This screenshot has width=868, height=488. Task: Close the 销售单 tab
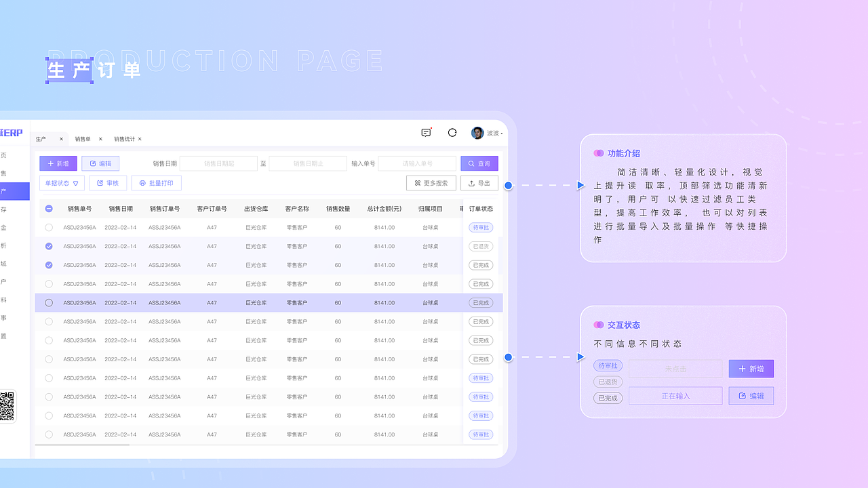click(100, 139)
